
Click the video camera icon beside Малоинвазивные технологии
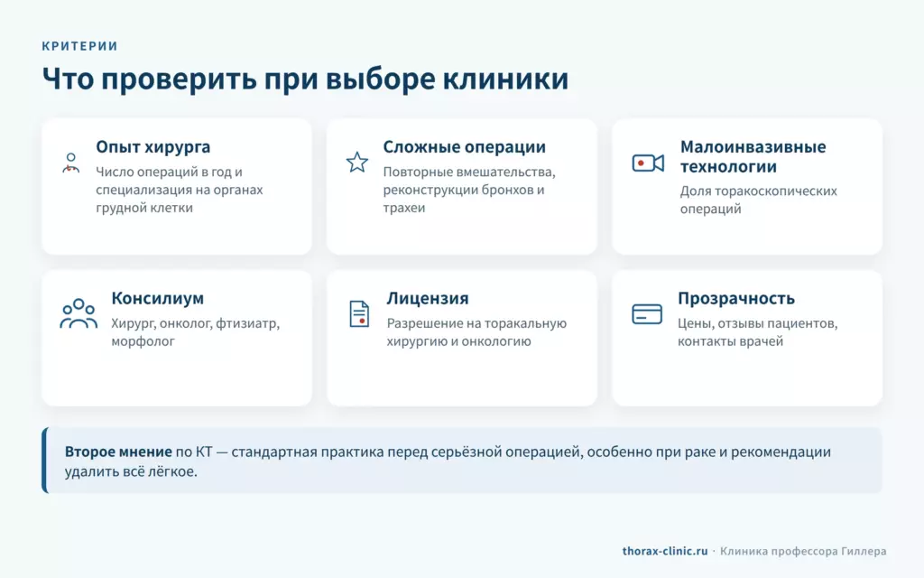[648, 163]
